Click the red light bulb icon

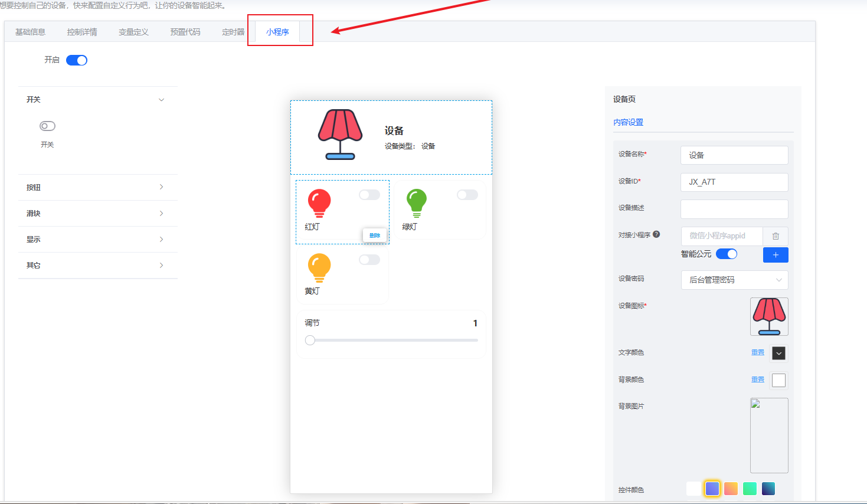(319, 203)
